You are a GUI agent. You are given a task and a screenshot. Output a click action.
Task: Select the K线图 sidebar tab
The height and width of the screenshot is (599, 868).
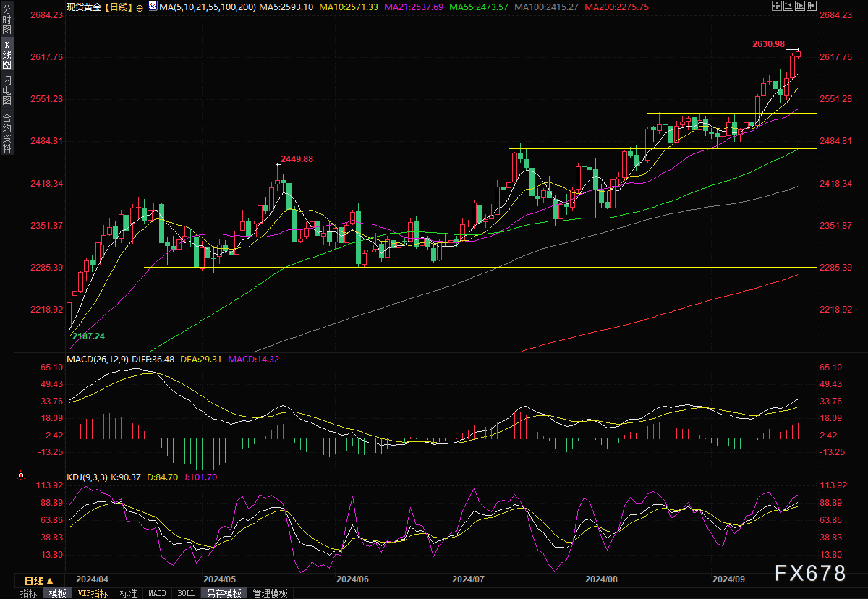tap(7, 55)
